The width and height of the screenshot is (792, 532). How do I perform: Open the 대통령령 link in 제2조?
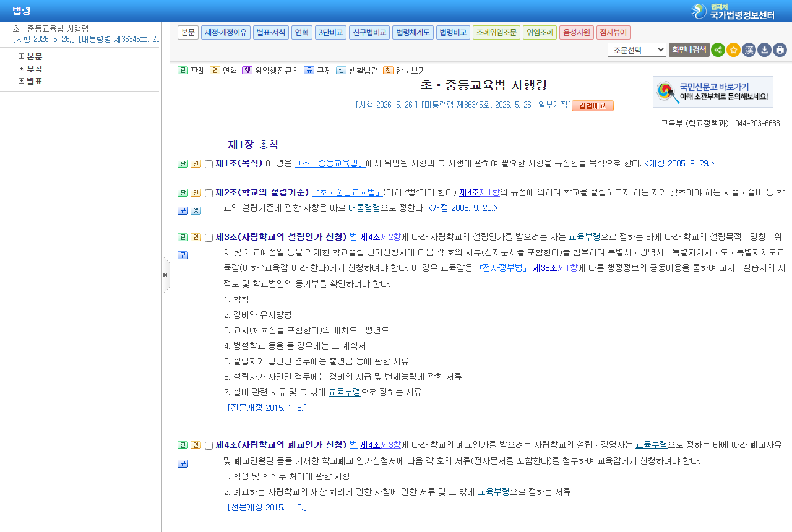point(364,208)
